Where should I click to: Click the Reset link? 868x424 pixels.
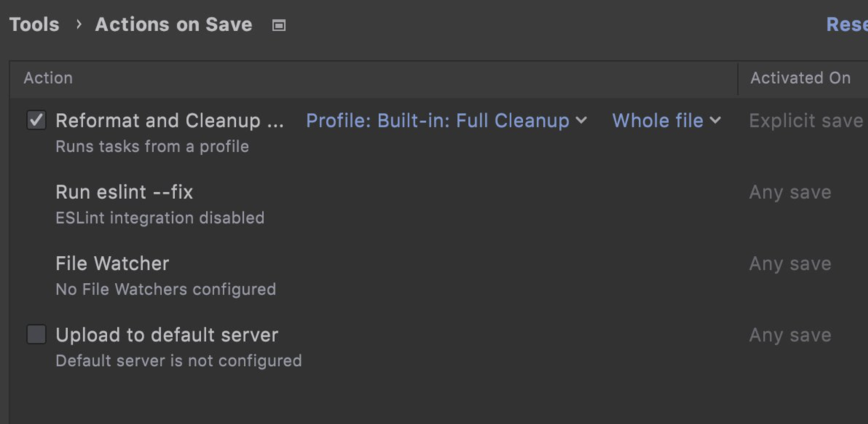point(846,25)
